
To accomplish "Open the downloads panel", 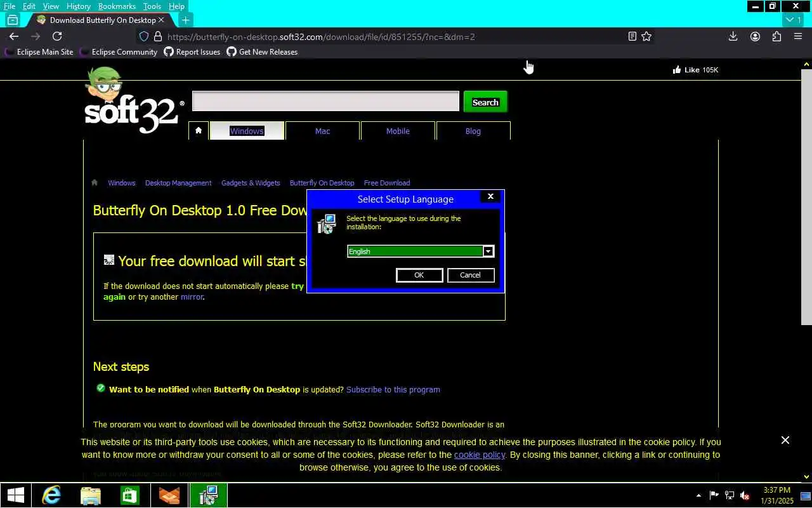I will [733, 37].
